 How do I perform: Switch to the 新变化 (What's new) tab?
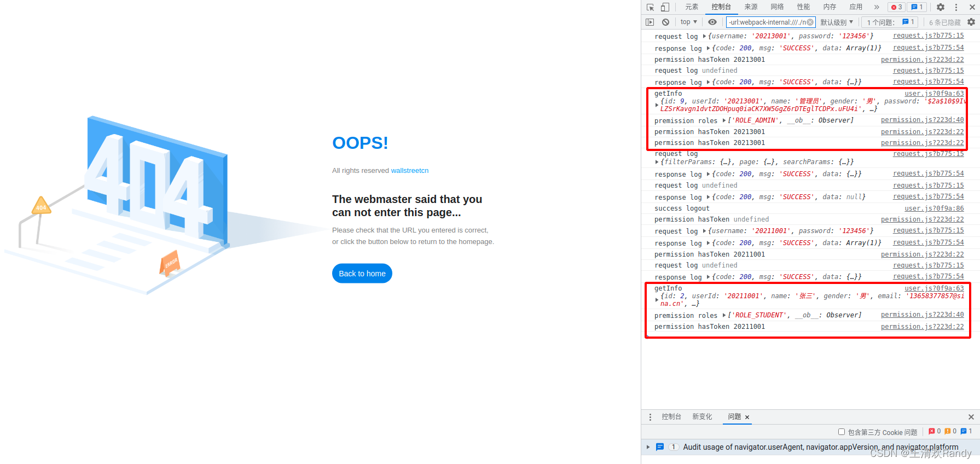(x=702, y=417)
